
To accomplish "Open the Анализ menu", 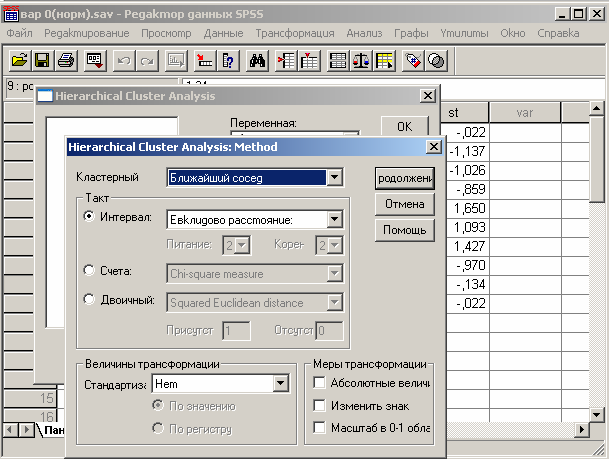I will (364, 33).
